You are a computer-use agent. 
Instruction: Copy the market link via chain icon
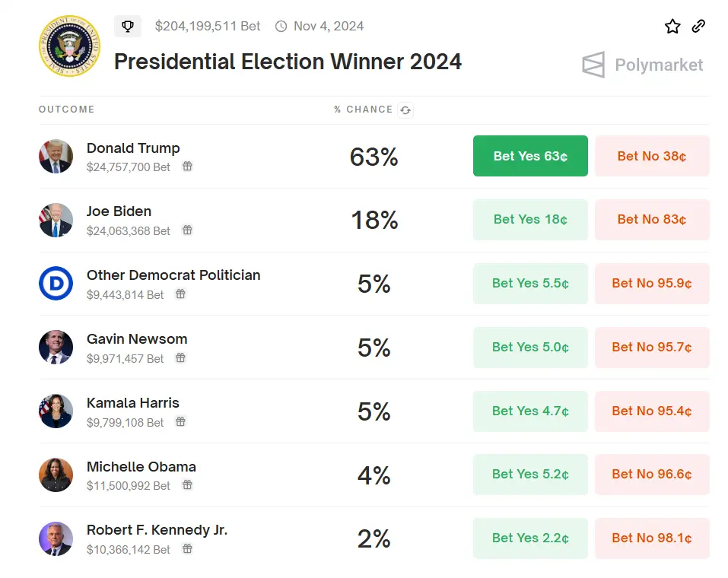click(x=698, y=27)
